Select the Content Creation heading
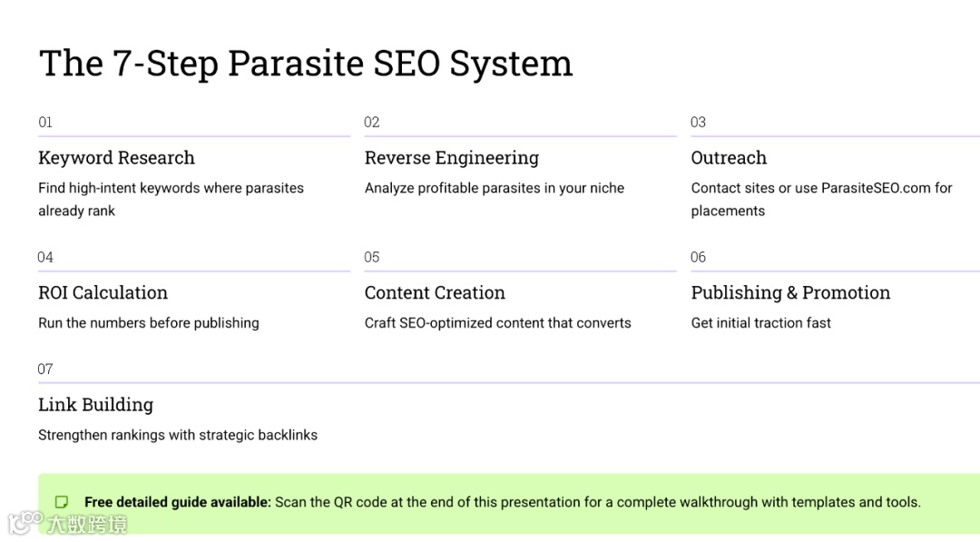Image resolution: width=980 pixels, height=542 pixels. (435, 292)
